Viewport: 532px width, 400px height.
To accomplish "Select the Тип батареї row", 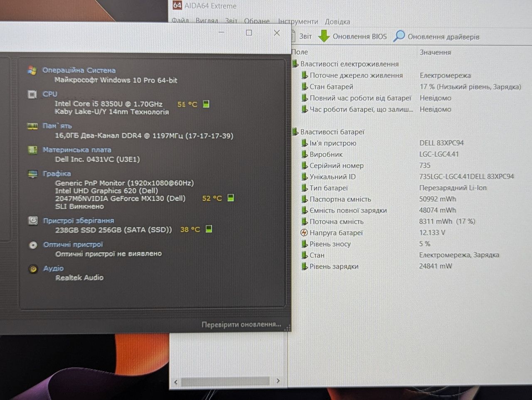I will 394,188.
